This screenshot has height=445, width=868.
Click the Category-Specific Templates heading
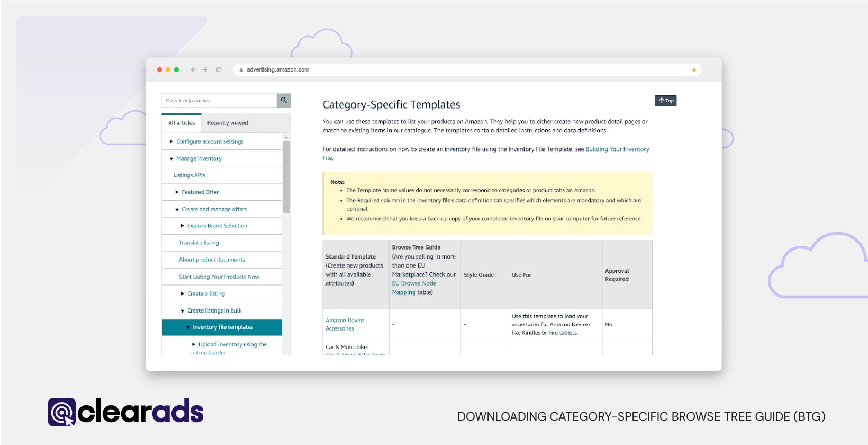(x=391, y=105)
